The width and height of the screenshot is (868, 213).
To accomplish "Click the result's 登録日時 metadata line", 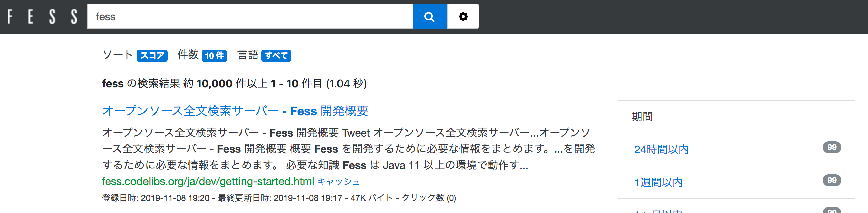I will tap(279, 198).
